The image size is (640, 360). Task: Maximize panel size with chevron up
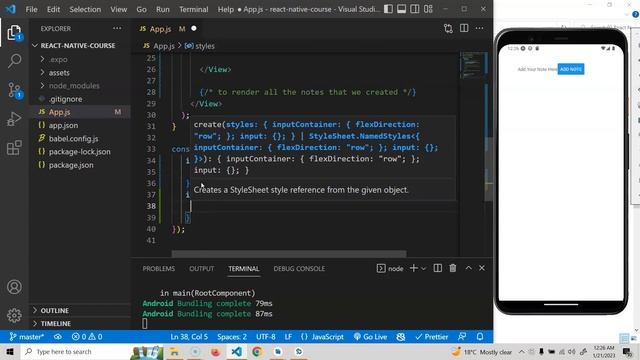click(x=469, y=268)
